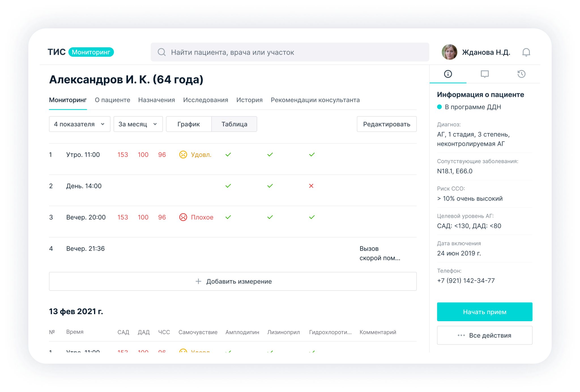Open the history clock panel icon
This screenshot has width=580, height=392.
click(x=521, y=74)
